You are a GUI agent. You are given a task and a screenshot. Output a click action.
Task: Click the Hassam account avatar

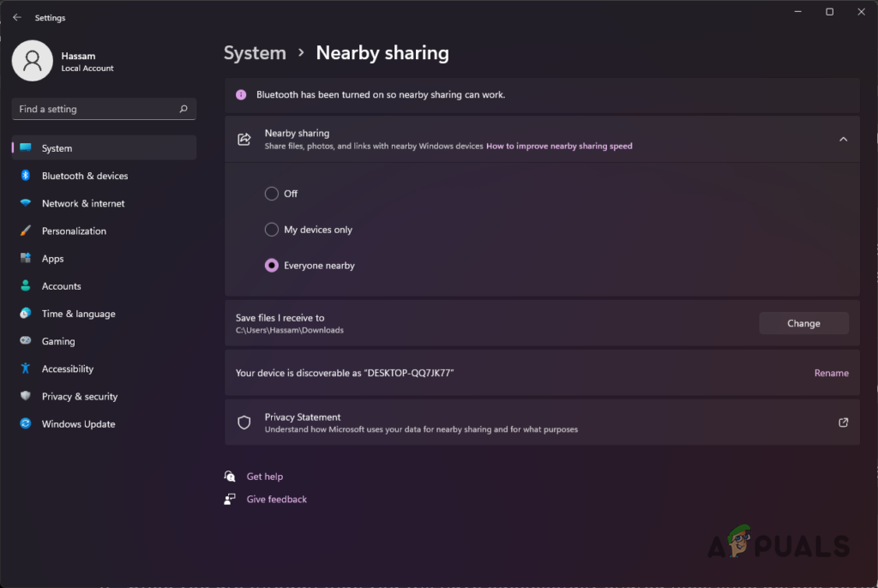(32, 61)
